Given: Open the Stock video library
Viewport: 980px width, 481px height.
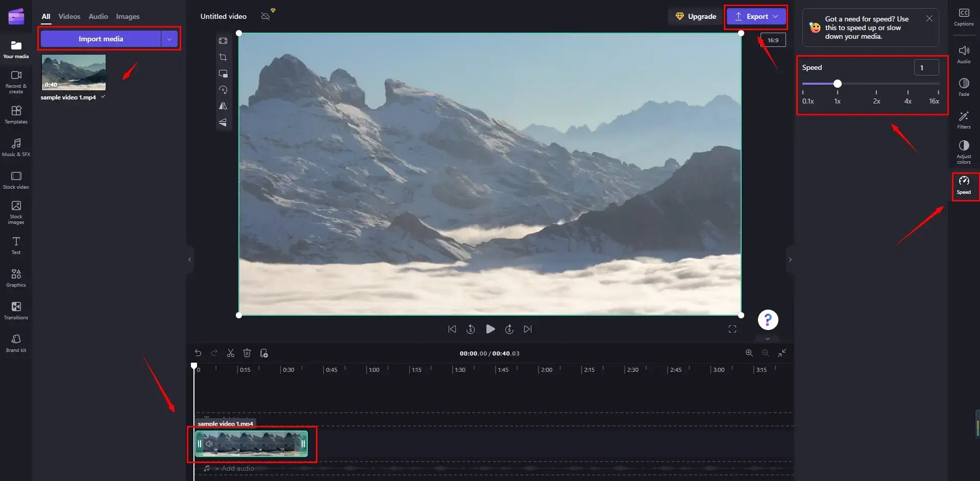Looking at the screenshot, I should (x=16, y=180).
